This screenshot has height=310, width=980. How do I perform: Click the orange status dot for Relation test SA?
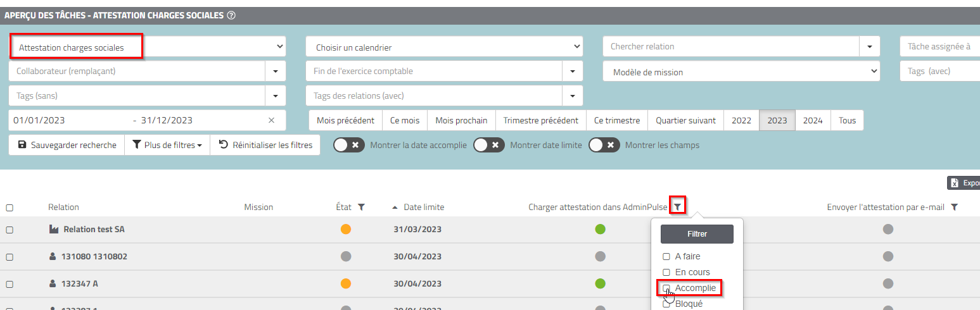pos(346,229)
